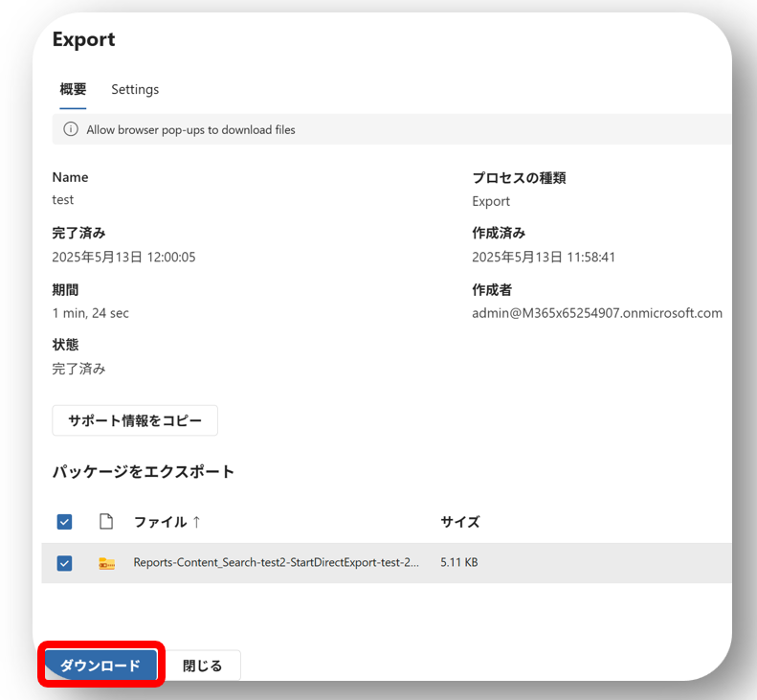This screenshot has height=700, width=757.
Task: Switch to the Settings tab
Action: coord(135,89)
